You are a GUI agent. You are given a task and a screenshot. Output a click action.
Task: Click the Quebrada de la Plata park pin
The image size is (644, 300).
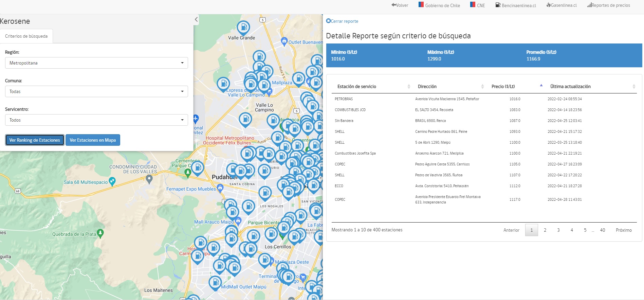(x=100, y=233)
